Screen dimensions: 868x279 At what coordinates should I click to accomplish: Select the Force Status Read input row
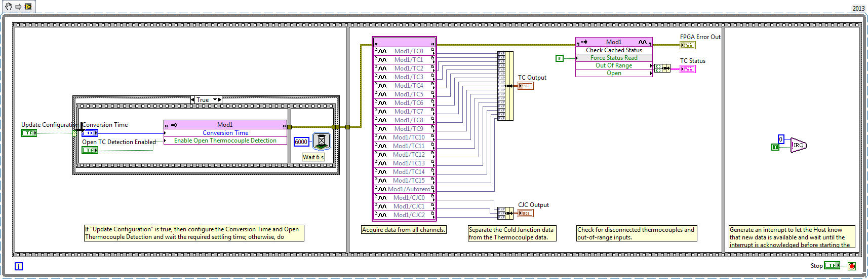tap(614, 58)
